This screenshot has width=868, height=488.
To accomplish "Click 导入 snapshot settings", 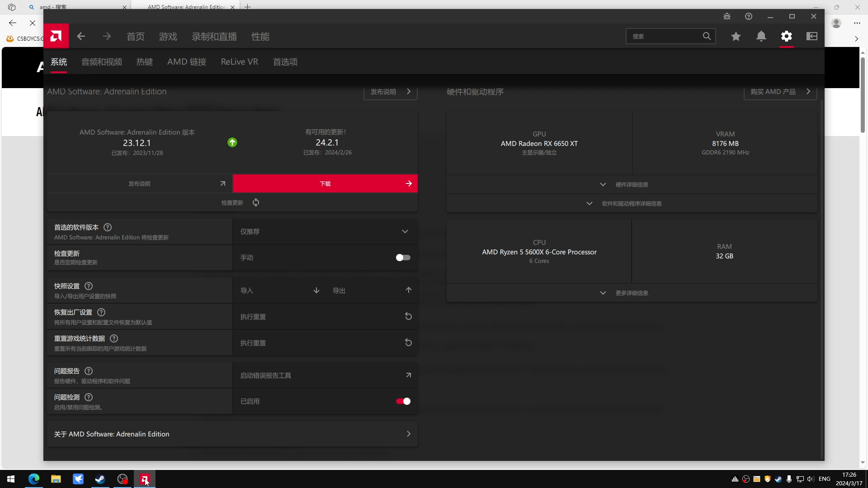I will point(279,290).
